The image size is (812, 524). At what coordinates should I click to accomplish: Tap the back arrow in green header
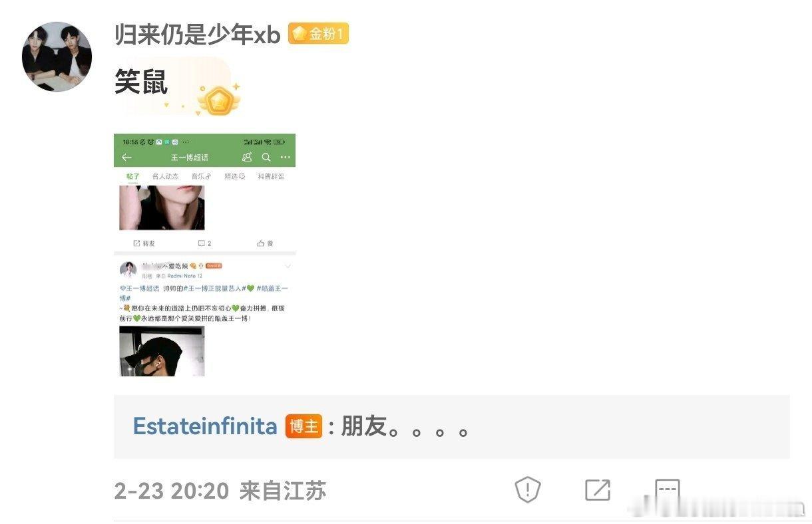126,158
